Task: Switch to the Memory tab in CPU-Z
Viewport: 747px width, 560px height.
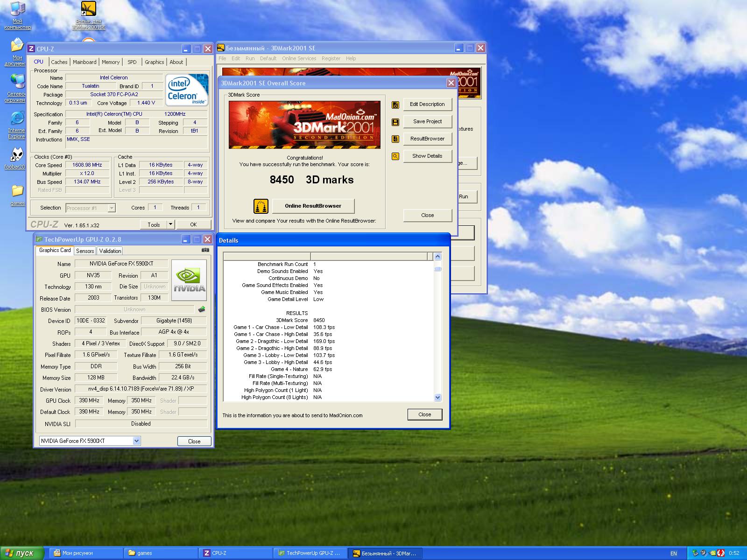Action: click(x=111, y=62)
